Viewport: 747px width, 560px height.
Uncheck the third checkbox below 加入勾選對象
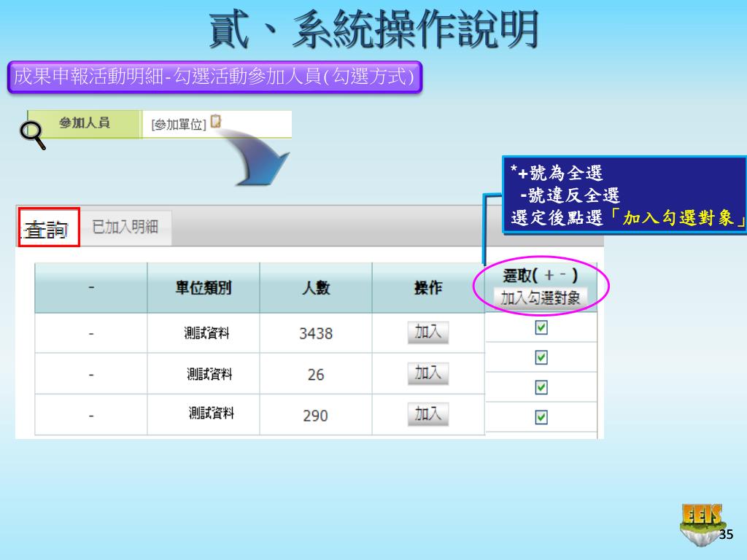point(541,387)
